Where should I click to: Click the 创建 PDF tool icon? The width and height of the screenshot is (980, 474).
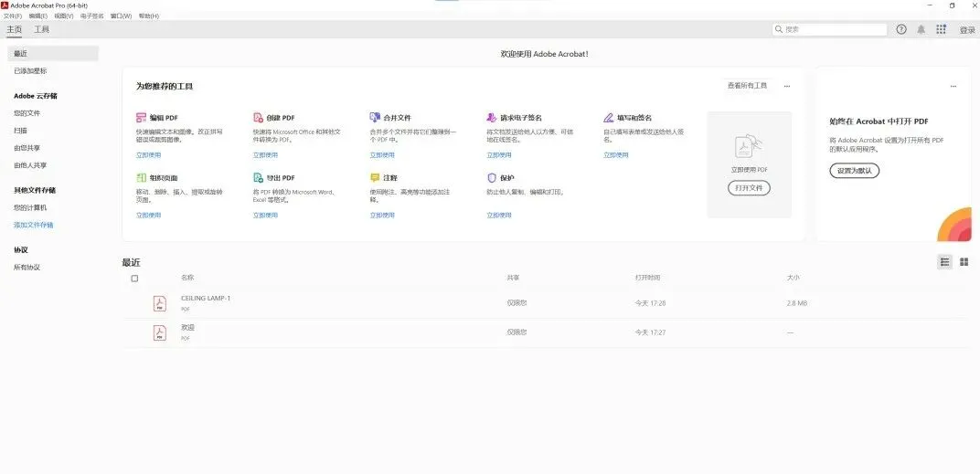(x=258, y=118)
